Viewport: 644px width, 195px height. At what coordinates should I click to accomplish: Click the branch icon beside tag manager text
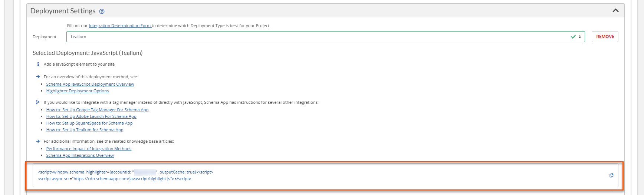pyautogui.click(x=37, y=102)
